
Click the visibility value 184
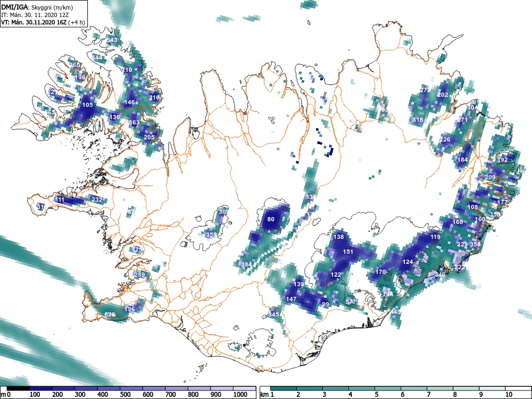point(462,160)
